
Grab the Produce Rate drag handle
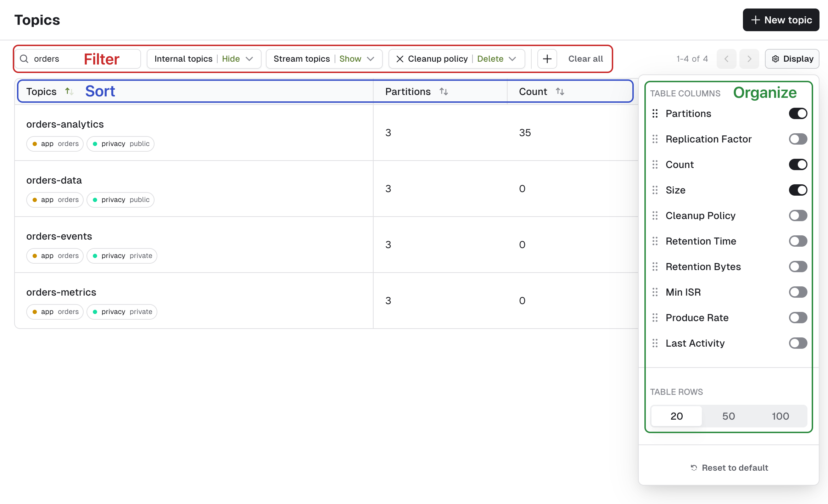coord(655,318)
